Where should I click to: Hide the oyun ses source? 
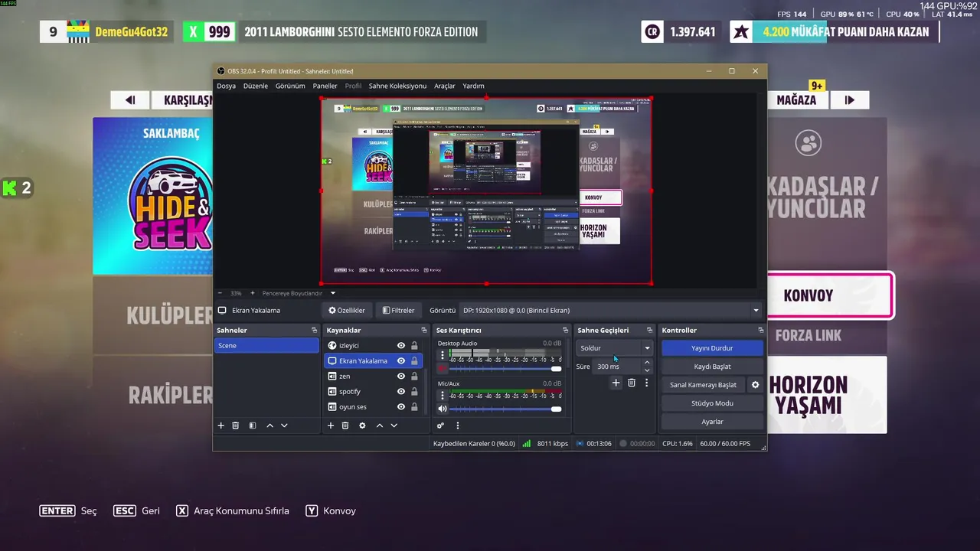click(400, 407)
